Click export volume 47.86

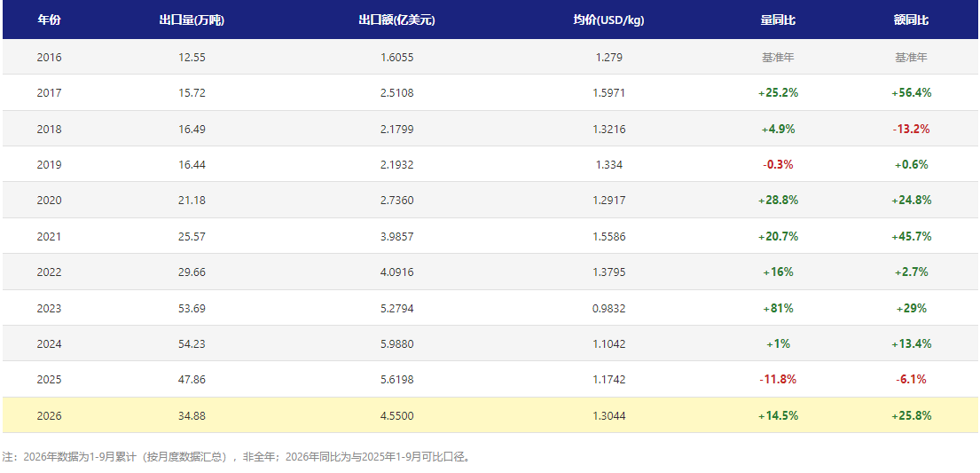tap(192, 379)
